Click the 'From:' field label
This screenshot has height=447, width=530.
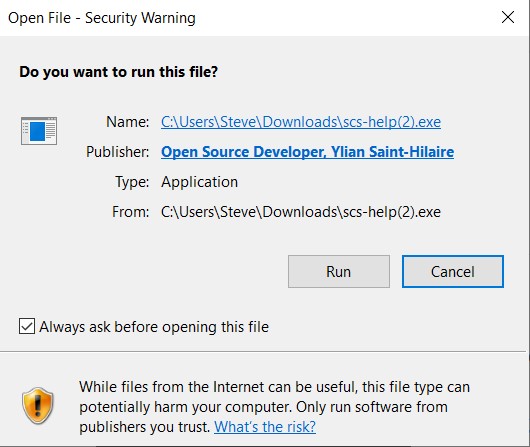(130, 212)
